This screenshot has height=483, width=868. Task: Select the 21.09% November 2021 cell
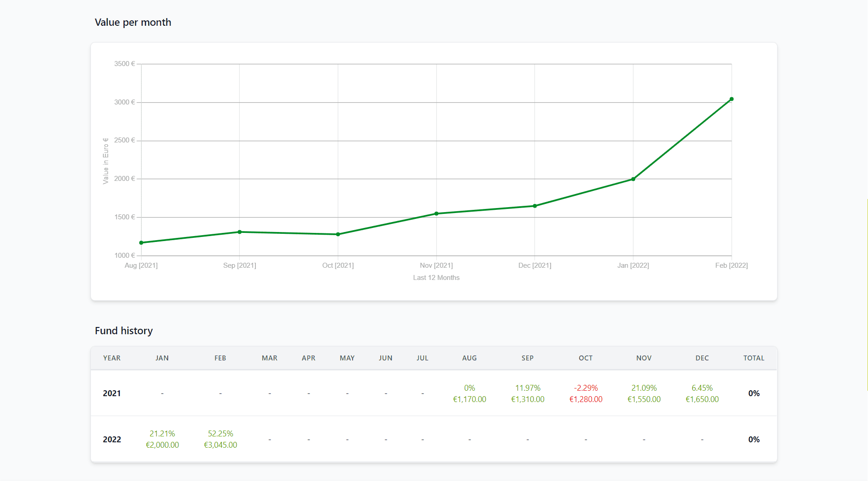pos(644,388)
